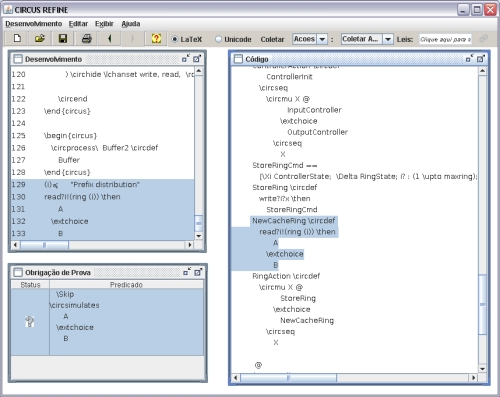500x397 pixels.
Task: Expand the Acoes dropdown
Action: [x=322, y=39]
